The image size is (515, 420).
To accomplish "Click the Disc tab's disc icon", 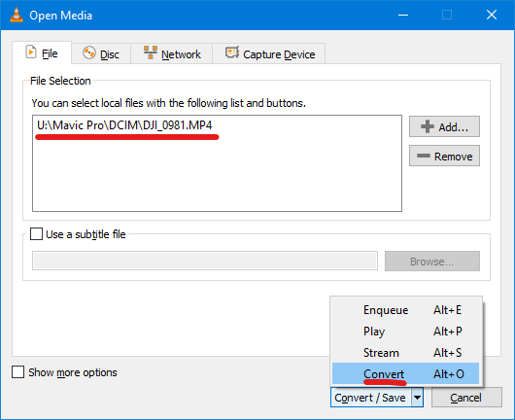I will click(x=89, y=52).
